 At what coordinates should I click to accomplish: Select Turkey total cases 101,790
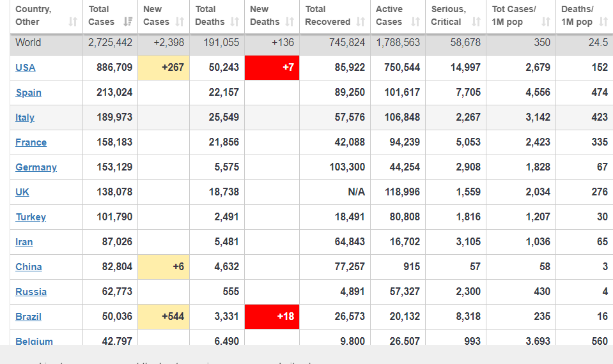pyautogui.click(x=114, y=217)
